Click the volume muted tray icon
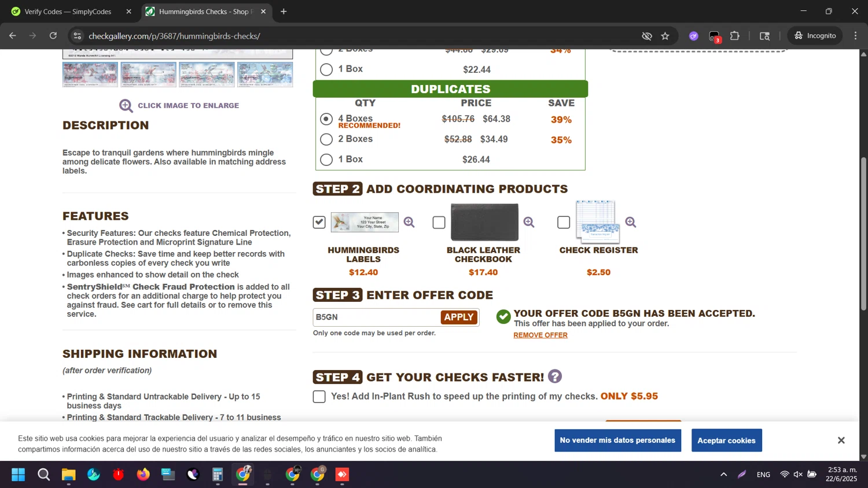The width and height of the screenshot is (868, 488). 798,475
